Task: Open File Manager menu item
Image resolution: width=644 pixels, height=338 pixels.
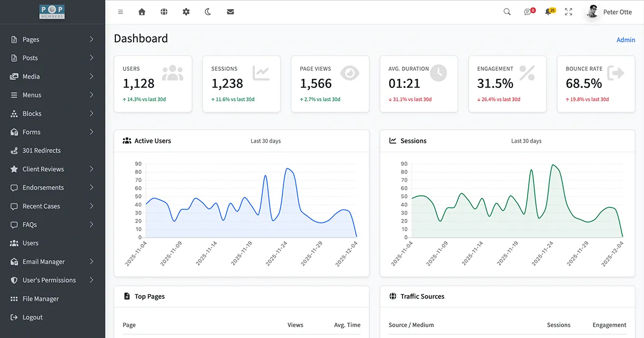Action: coord(41,299)
